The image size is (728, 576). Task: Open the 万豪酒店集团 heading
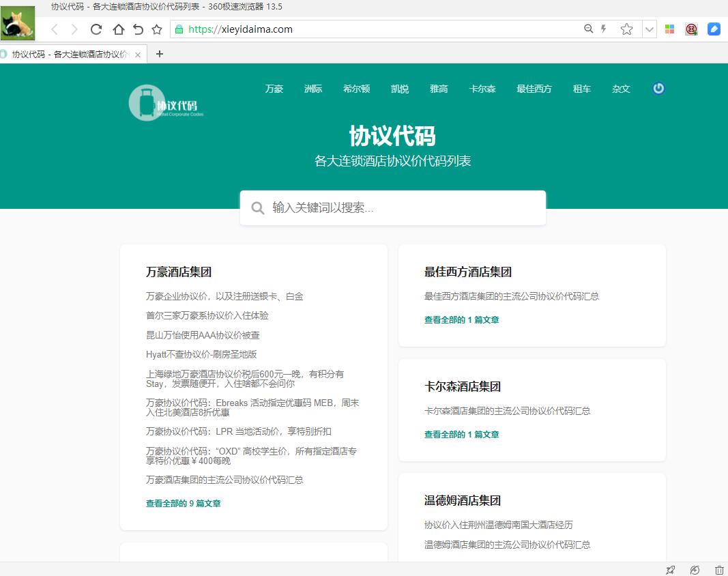pyautogui.click(x=179, y=272)
